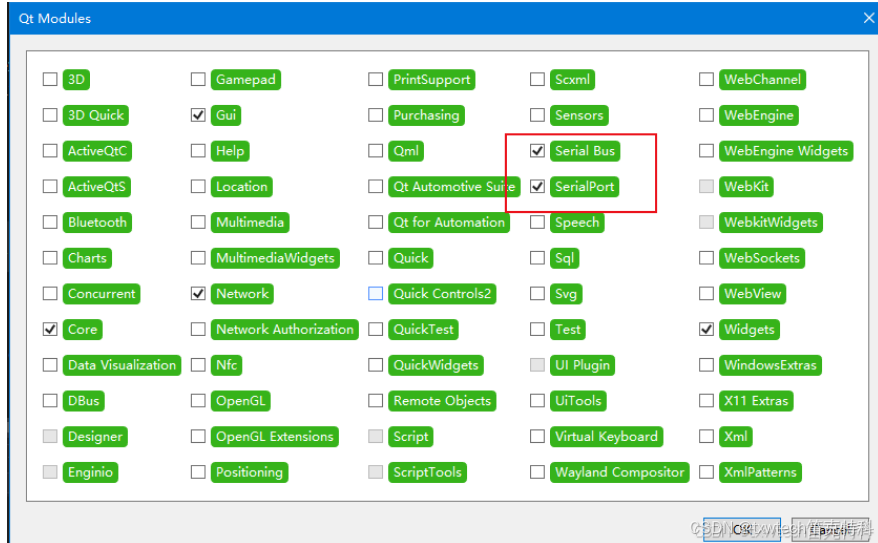Uncheck the Core module checkbox
Viewport: 878px width, 543px height.
click(x=50, y=329)
